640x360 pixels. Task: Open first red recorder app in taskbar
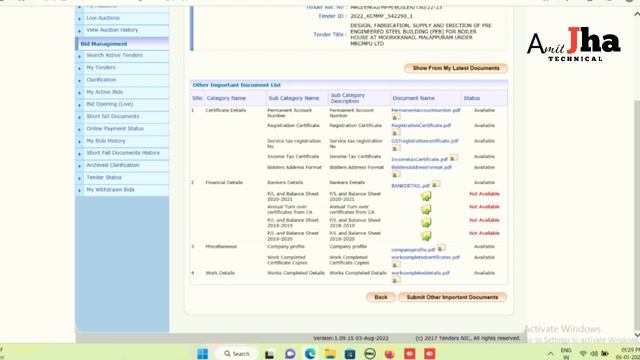tap(410, 353)
